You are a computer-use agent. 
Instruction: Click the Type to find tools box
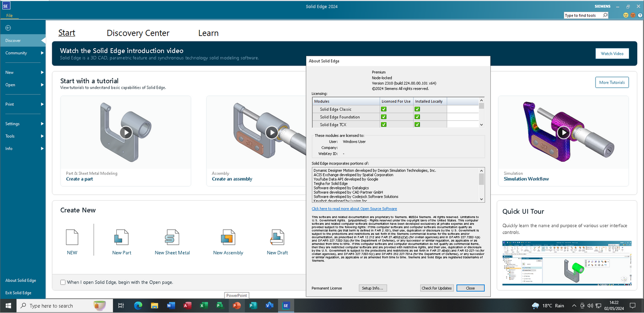point(586,15)
